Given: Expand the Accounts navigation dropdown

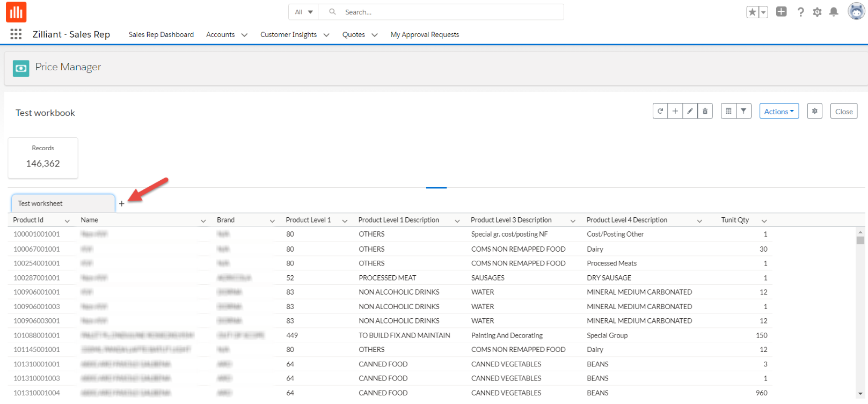Looking at the screenshot, I should pos(244,35).
